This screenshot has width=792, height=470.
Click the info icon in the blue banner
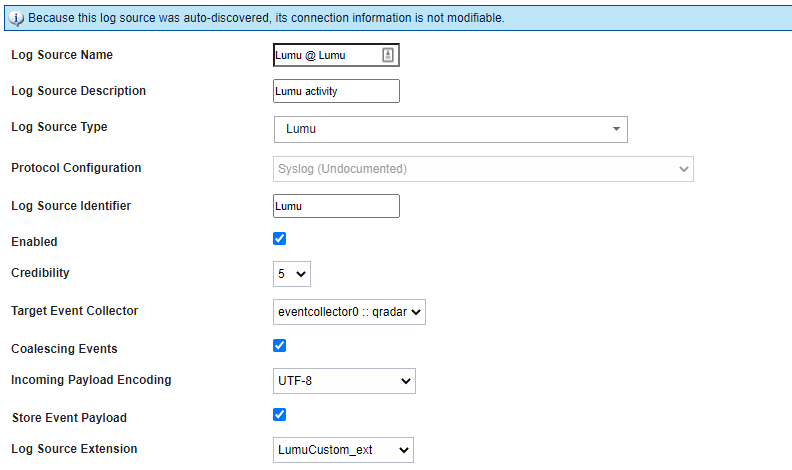16,18
